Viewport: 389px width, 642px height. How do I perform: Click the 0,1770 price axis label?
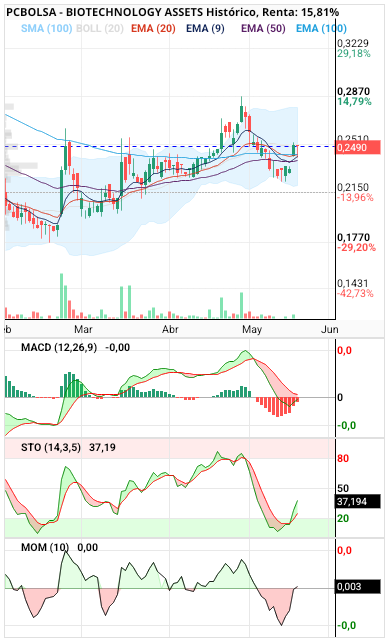[353, 237]
